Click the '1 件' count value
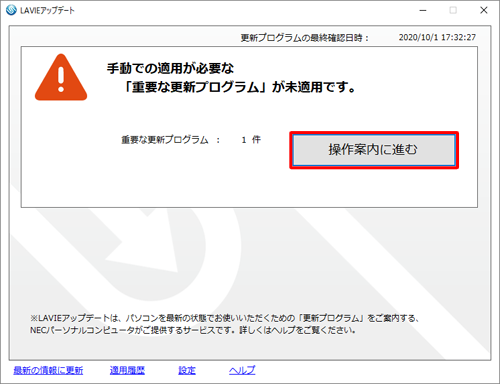Screen dimensions: 500x384 click(251, 140)
